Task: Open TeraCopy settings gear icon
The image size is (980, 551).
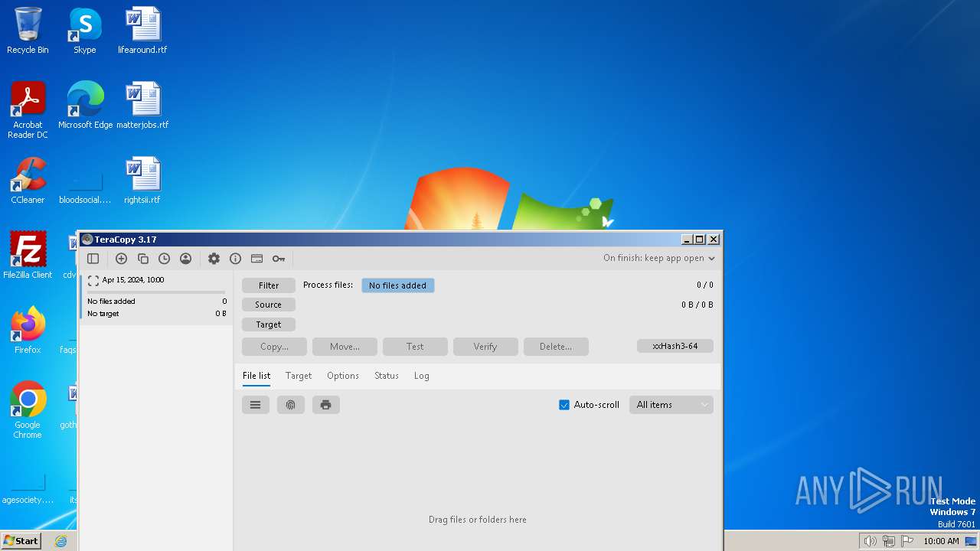Action: coord(214,259)
